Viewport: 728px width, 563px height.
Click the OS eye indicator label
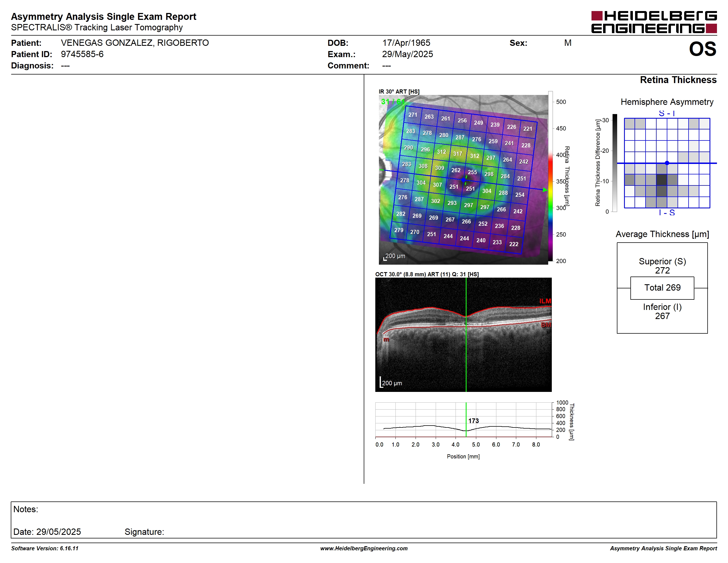pos(702,49)
